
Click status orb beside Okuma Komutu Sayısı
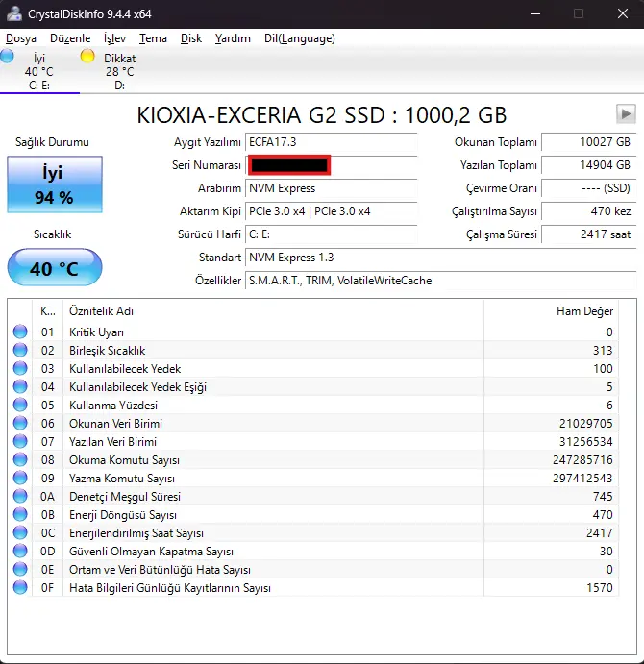coord(20,459)
